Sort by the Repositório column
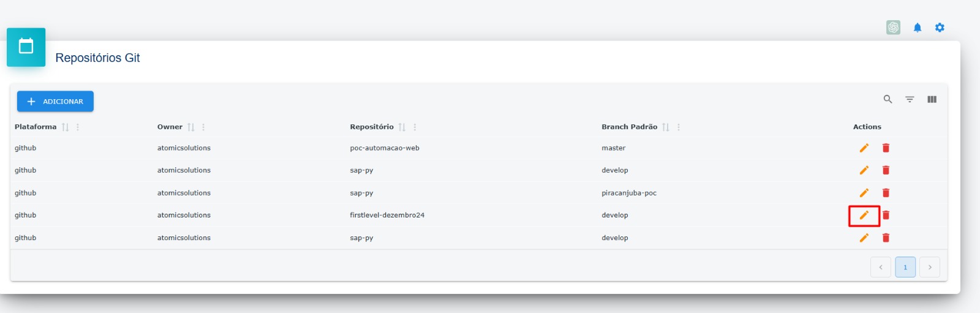 point(402,127)
